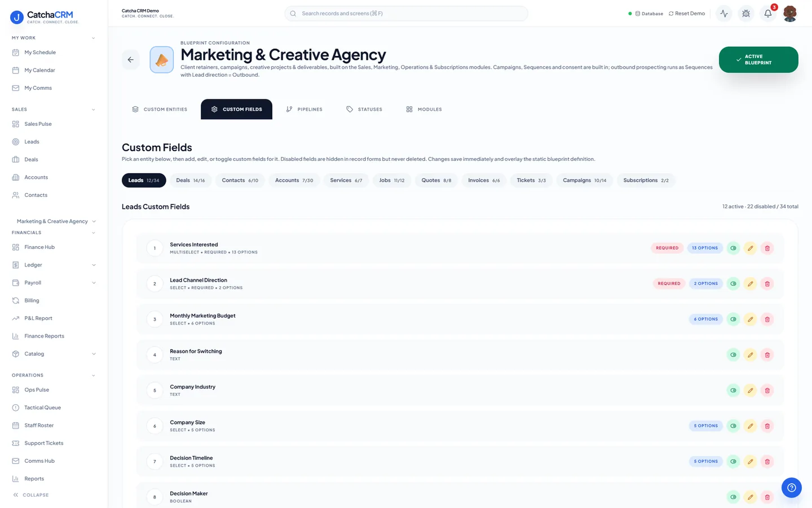The width and height of the screenshot is (812, 508).
Task: Edit the Services Interested field
Action: pyautogui.click(x=750, y=248)
